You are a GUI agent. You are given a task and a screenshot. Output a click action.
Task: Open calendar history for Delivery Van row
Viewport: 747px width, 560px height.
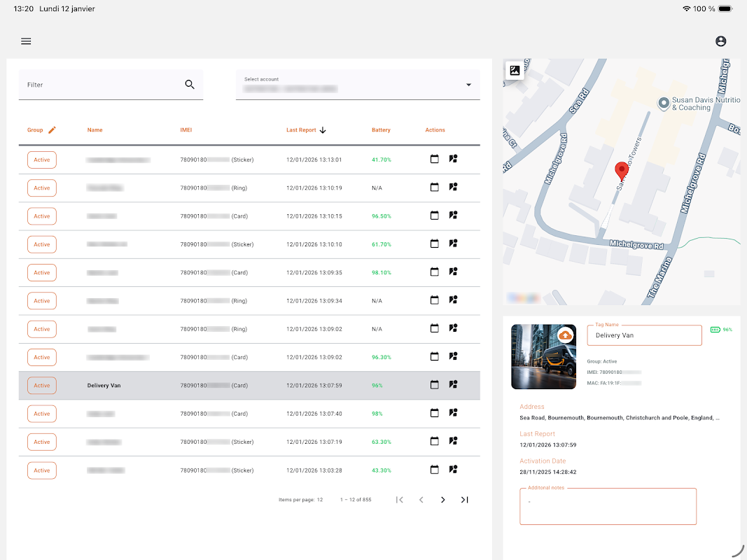(x=434, y=385)
